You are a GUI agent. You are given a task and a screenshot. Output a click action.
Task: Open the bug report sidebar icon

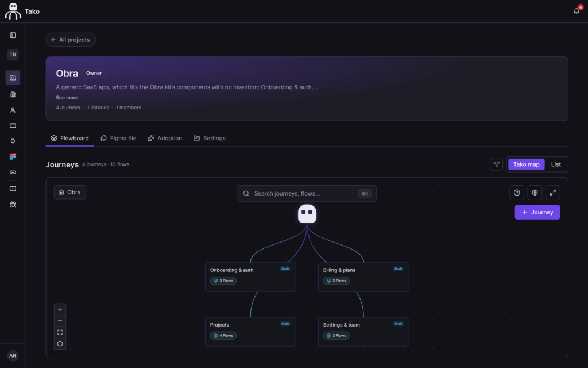point(13,204)
